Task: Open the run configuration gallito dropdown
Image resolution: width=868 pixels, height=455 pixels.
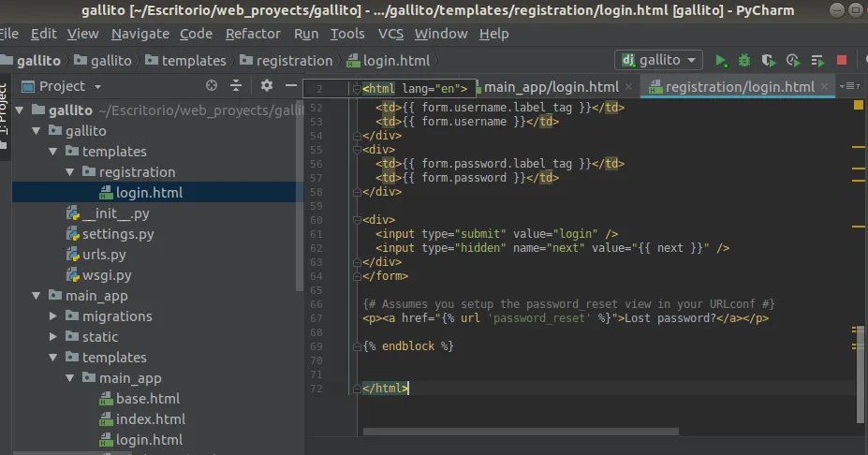Action: [x=658, y=60]
